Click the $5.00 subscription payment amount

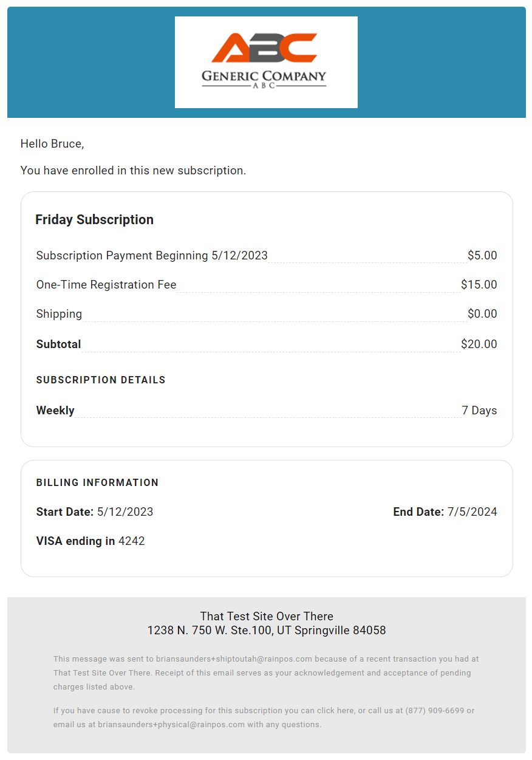click(x=482, y=255)
